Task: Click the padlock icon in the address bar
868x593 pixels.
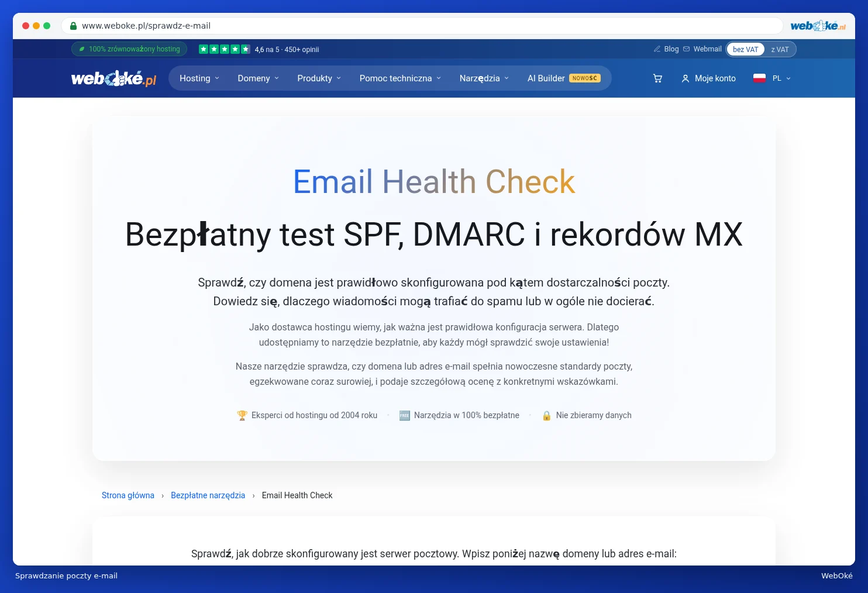Action: (73, 26)
